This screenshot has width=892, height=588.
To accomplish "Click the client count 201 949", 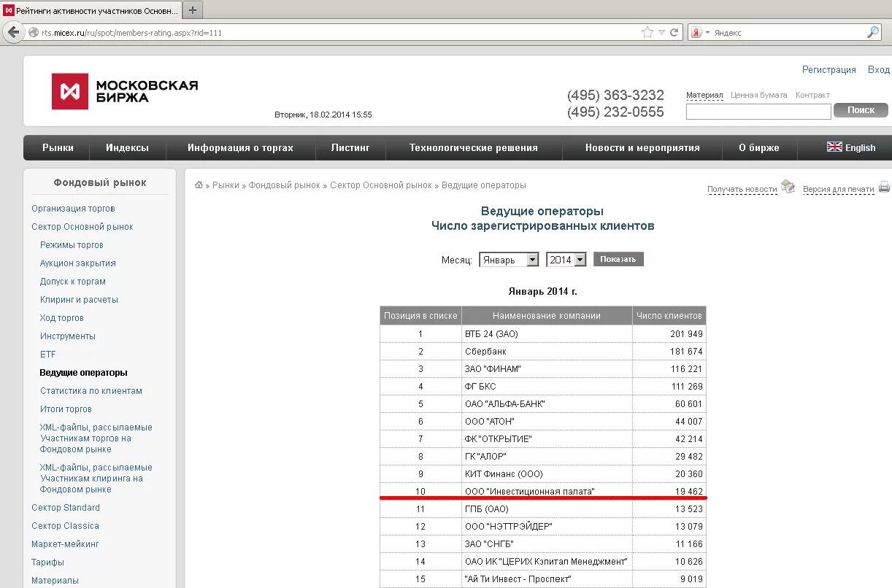I will (686, 334).
